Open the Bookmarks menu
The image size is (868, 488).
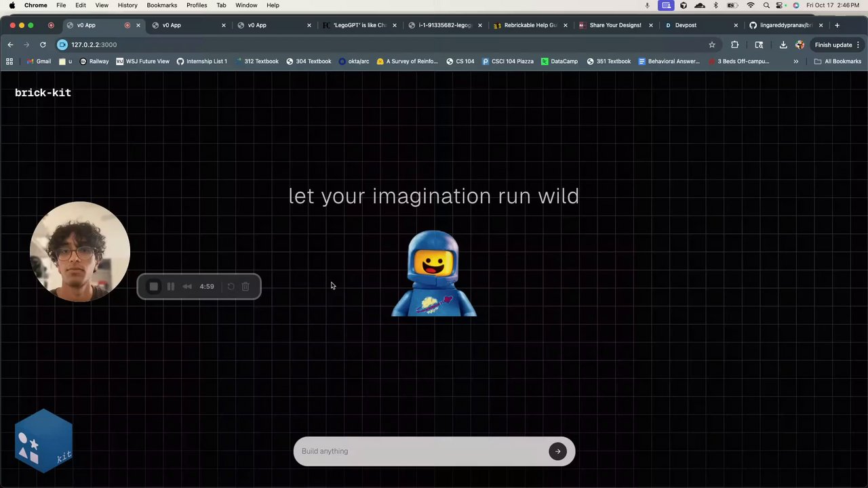[x=162, y=5]
